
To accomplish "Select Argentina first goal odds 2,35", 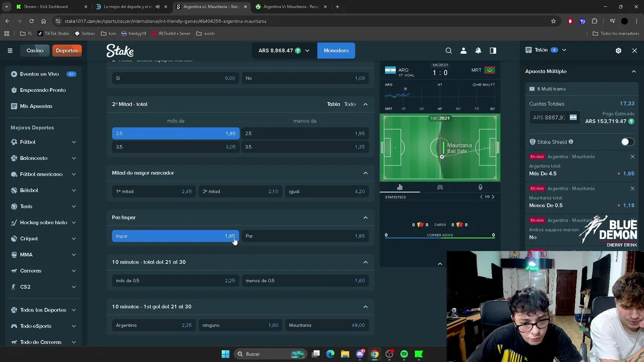I will coord(154,325).
